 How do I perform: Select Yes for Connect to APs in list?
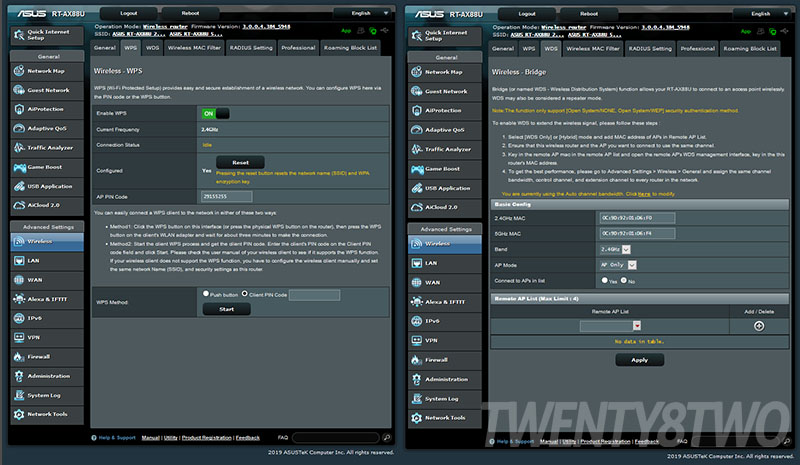tap(605, 280)
